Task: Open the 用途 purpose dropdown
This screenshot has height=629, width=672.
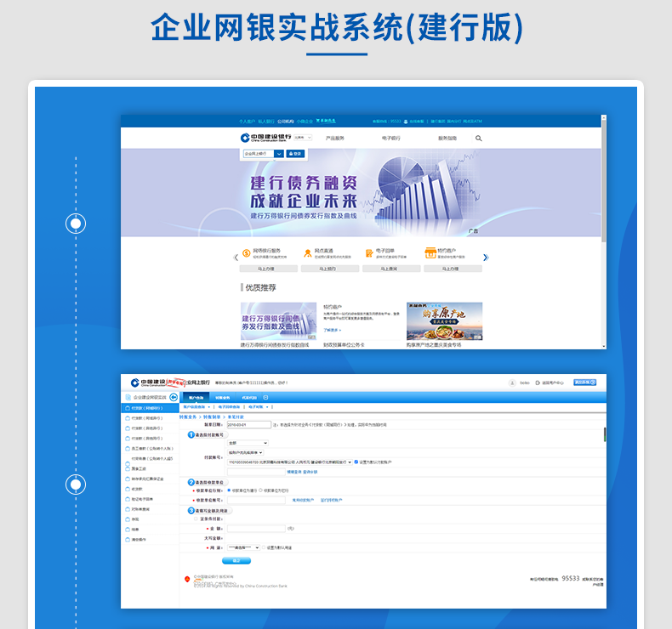Action: 243,547
